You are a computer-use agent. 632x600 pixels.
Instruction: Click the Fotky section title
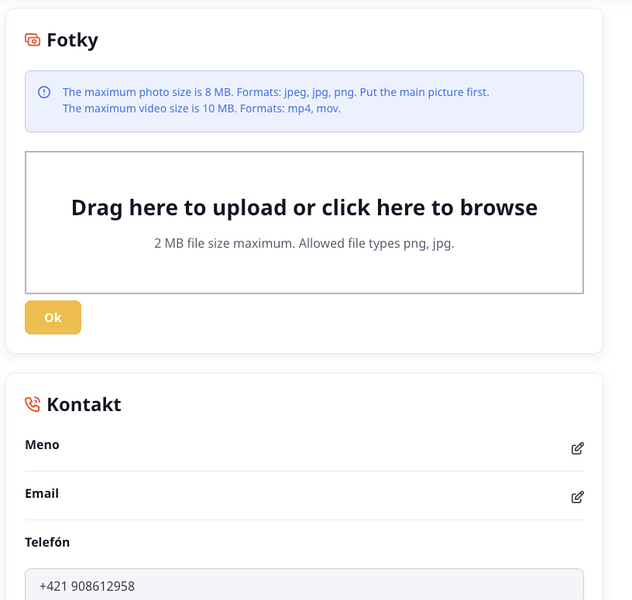72,41
